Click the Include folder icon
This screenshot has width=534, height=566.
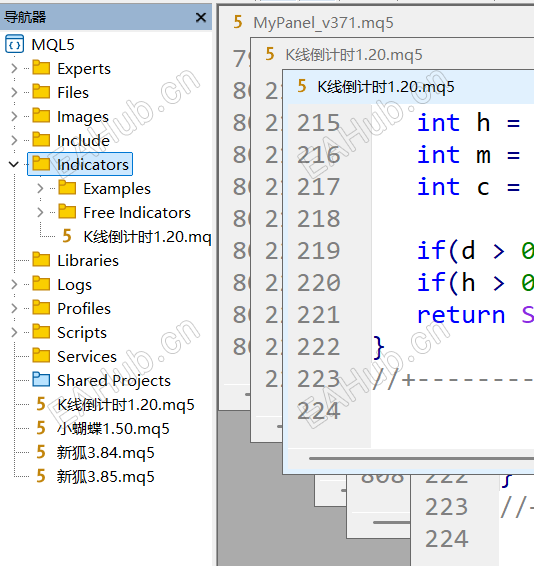coord(41,139)
